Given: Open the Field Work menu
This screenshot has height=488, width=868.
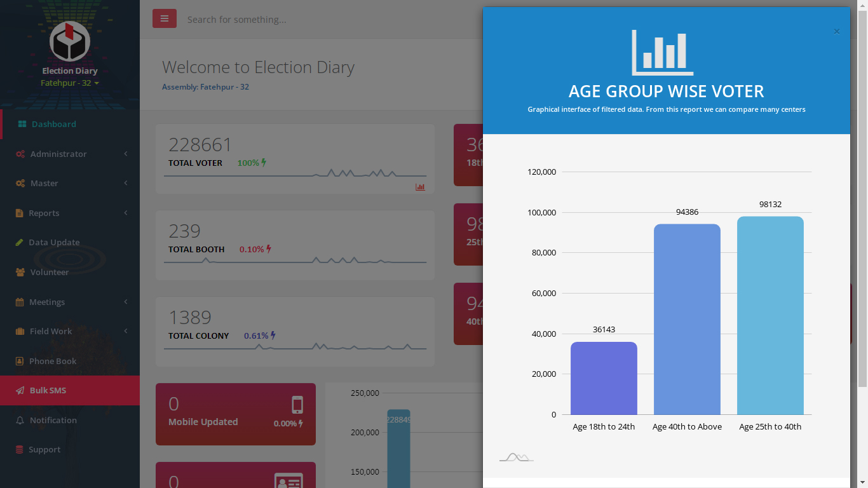Looking at the screenshot, I should pos(51,331).
